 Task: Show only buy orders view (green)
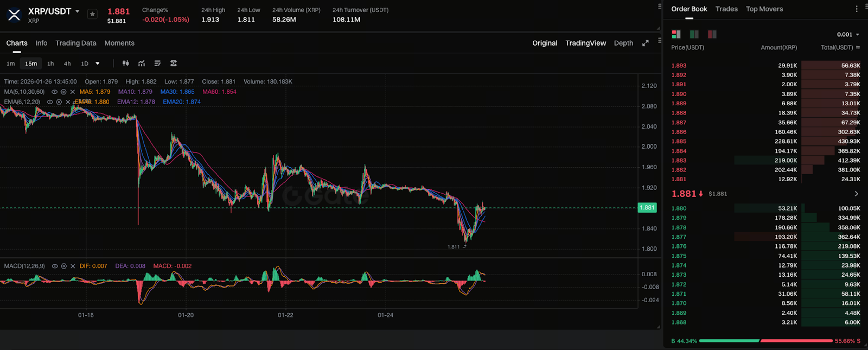click(694, 34)
